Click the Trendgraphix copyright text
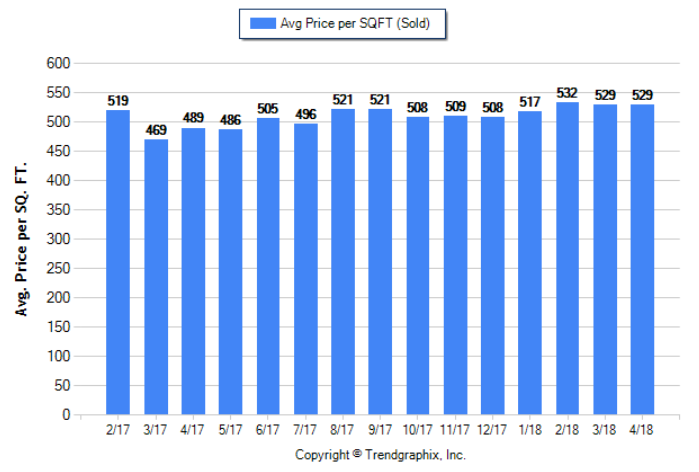This screenshot has width=699, height=472. point(380,454)
